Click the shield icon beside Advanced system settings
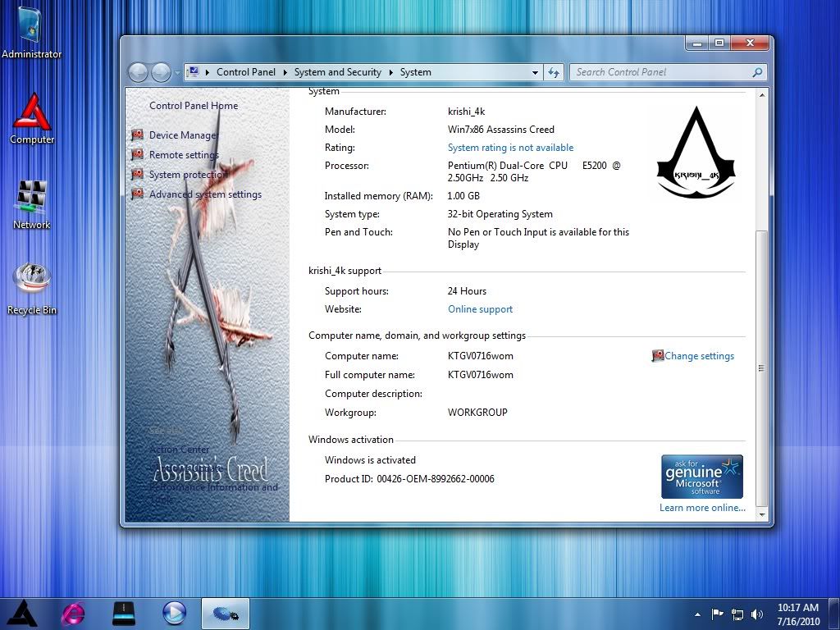Viewport: 840px width, 630px height. [x=138, y=194]
